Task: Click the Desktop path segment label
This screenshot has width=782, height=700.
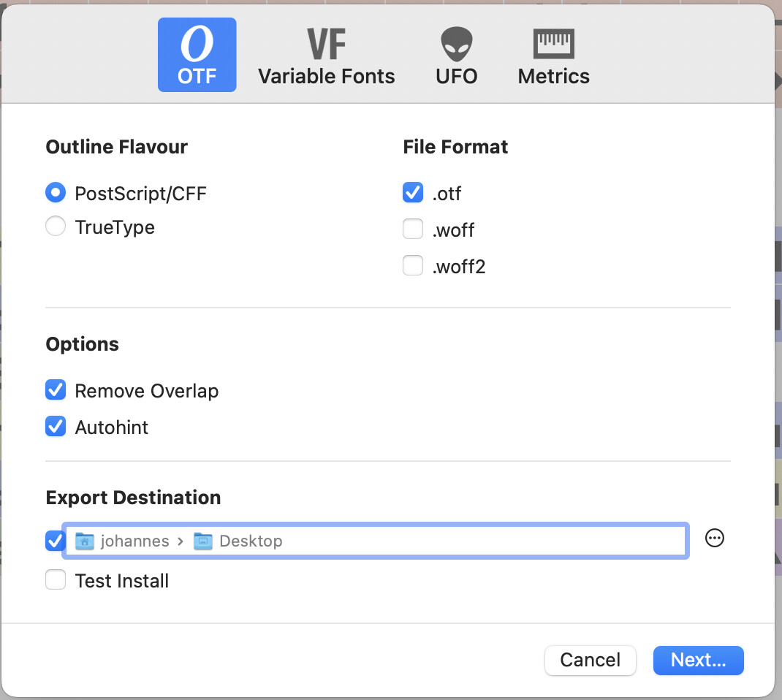Action: coord(251,541)
